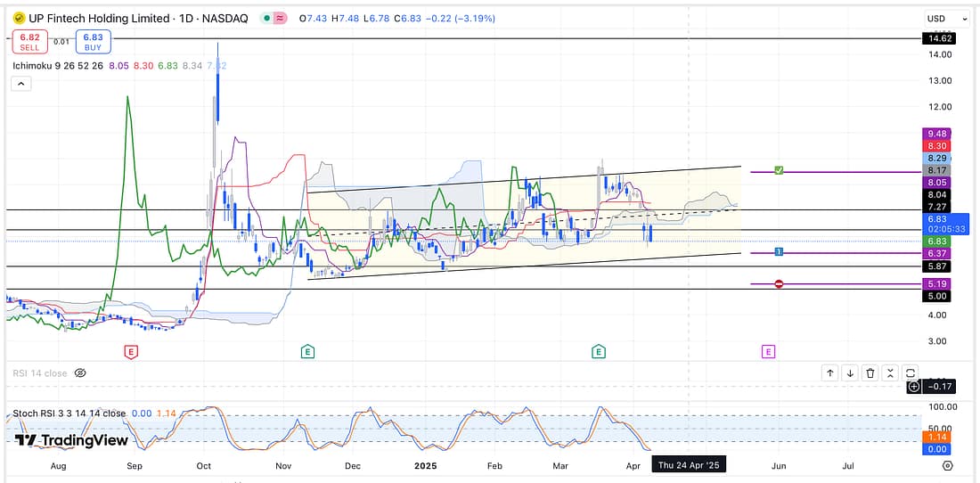Show the hidden RSI indicator
This screenshot has width=980, height=483.
[80, 373]
